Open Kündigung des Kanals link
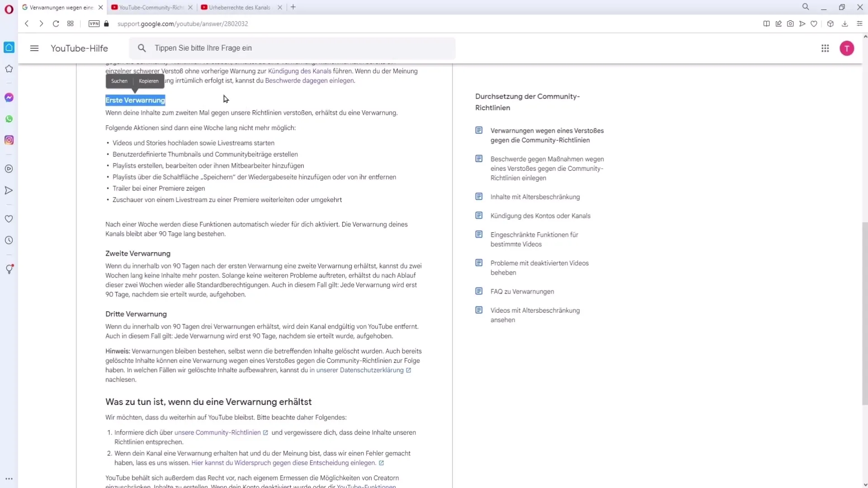The width and height of the screenshot is (868, 488). coord(300,71)
